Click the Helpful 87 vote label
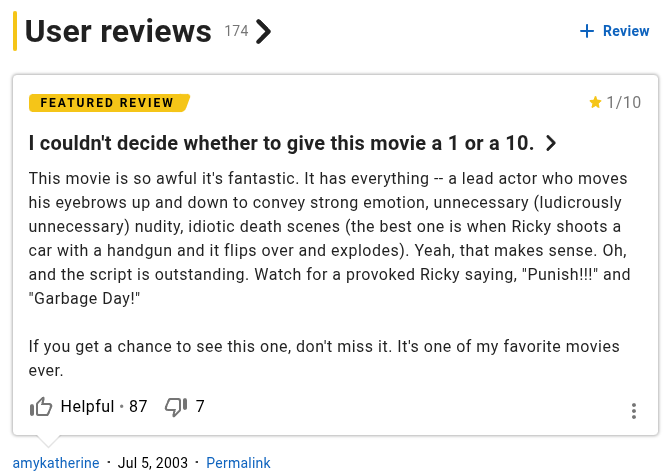 pyautogui.click(x=104, y=407)
